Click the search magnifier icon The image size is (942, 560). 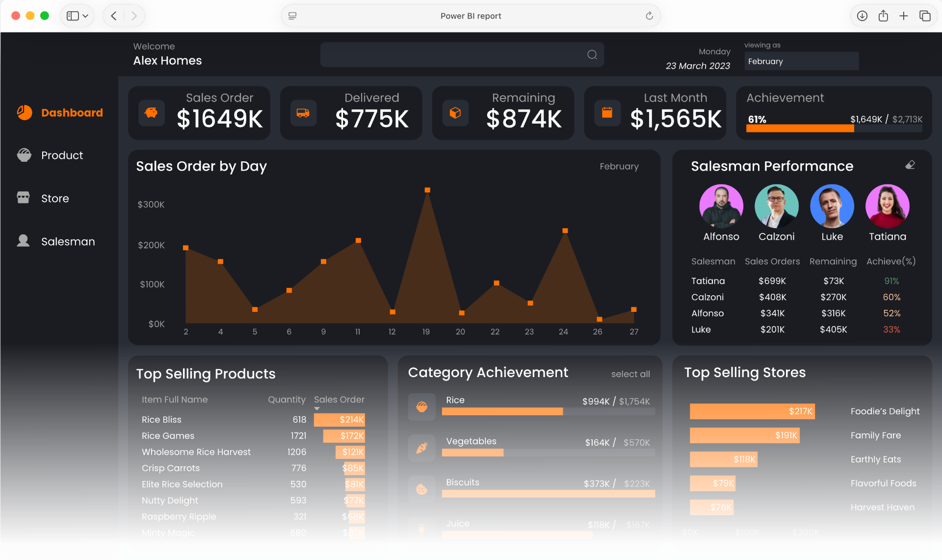point(592,54)
